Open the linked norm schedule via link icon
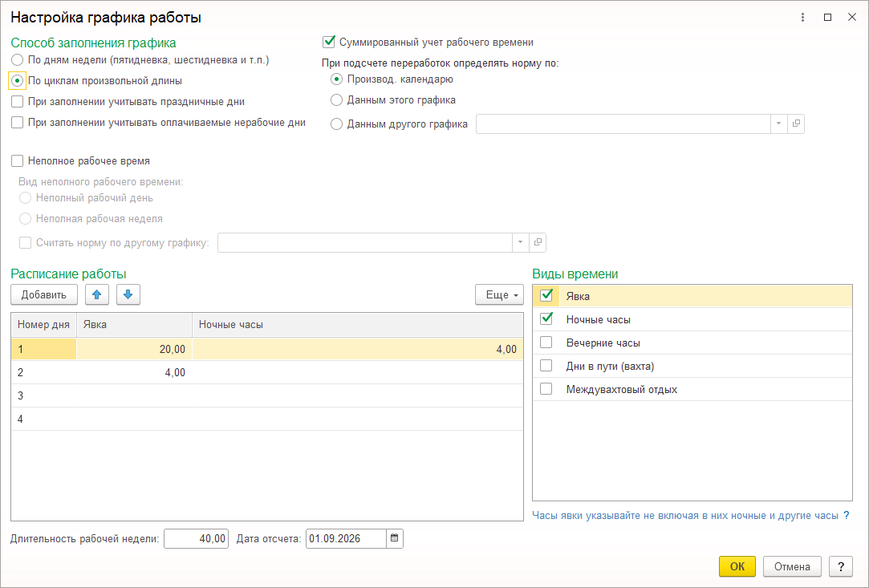 click(x=538, y=242)
